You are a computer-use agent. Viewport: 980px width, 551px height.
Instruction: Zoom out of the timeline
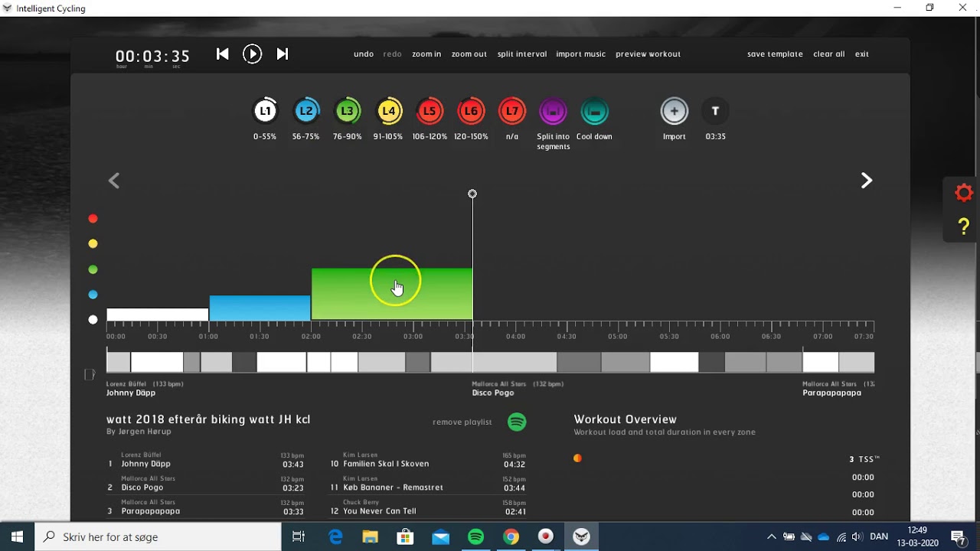[469, 54]
